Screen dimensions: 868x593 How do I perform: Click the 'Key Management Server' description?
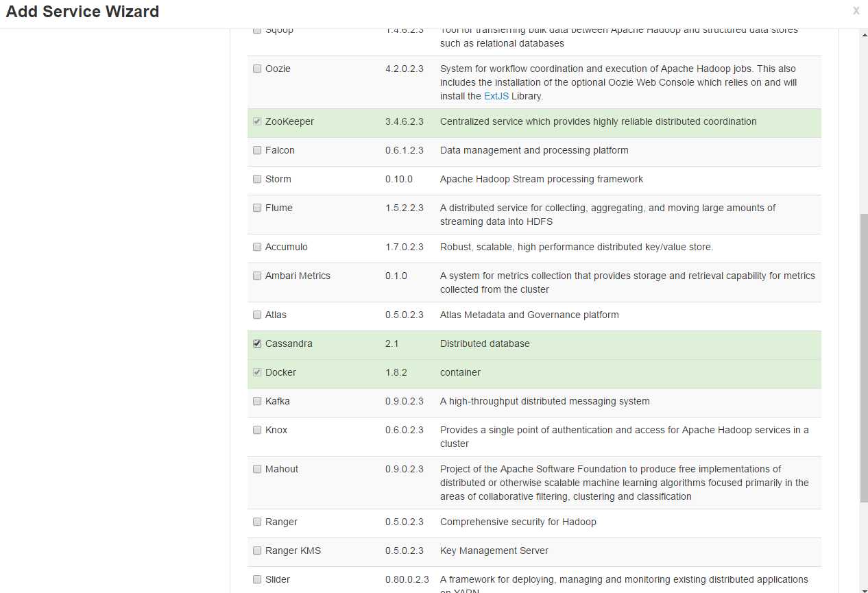tap(494, 550)
